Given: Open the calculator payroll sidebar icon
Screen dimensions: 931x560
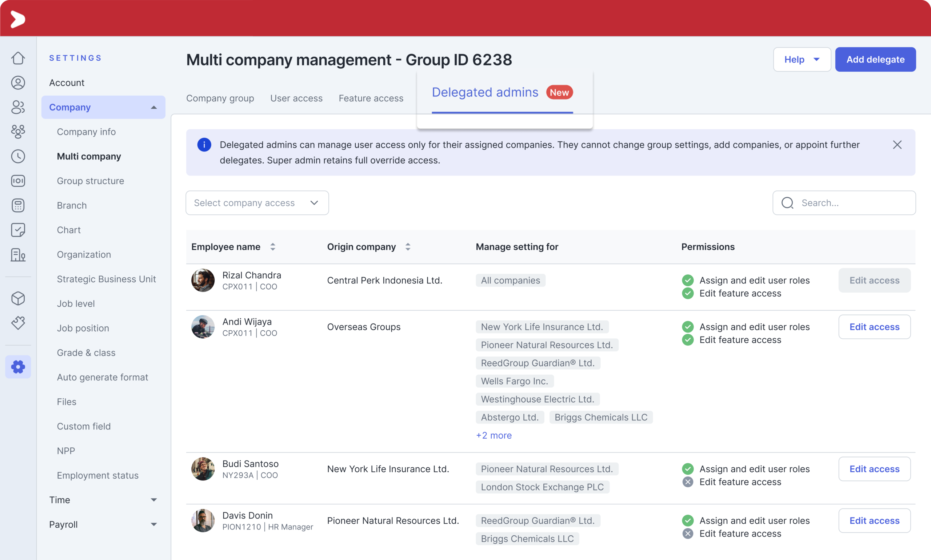Looking at the screenshot, I should (18, 205).
